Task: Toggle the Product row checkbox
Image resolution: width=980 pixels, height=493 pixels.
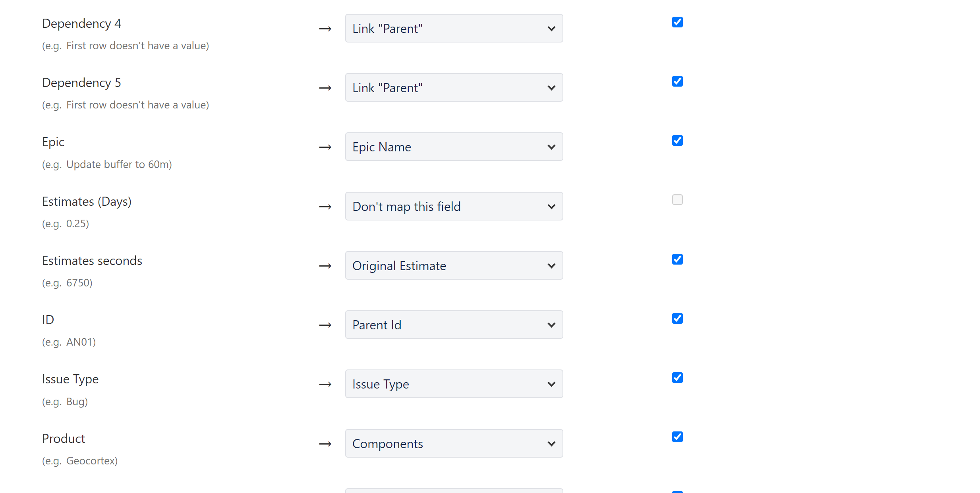Action: [x=677, y=437]
